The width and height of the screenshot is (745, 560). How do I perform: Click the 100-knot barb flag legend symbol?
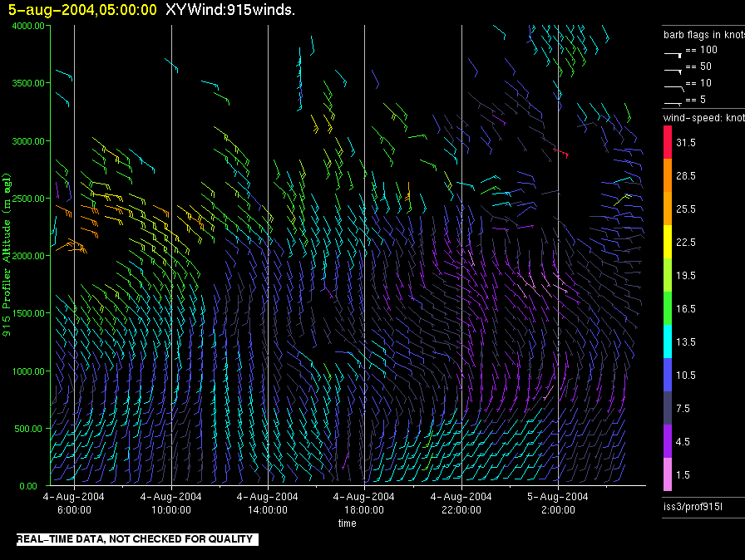click(673, 55)
